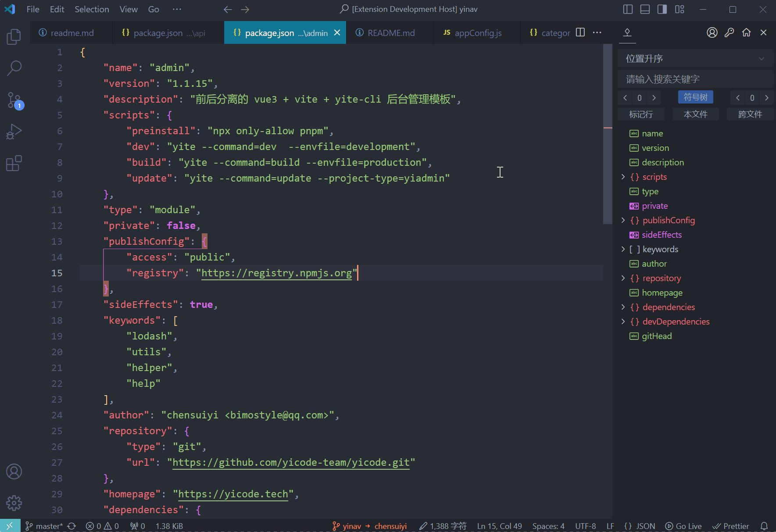Close the package.json admin tab
Screen dimensions: 776x532
tap(337, 32)
